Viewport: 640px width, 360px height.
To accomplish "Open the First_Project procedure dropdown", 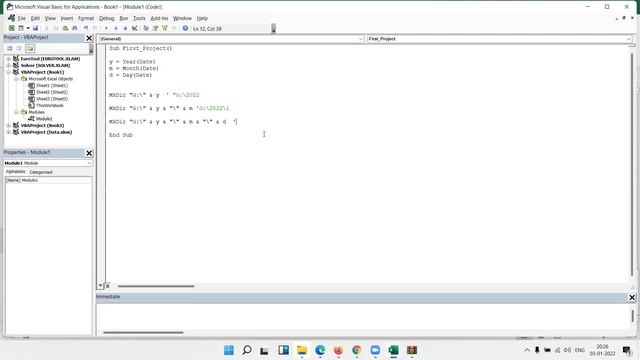I will click(x=629, y=39).
